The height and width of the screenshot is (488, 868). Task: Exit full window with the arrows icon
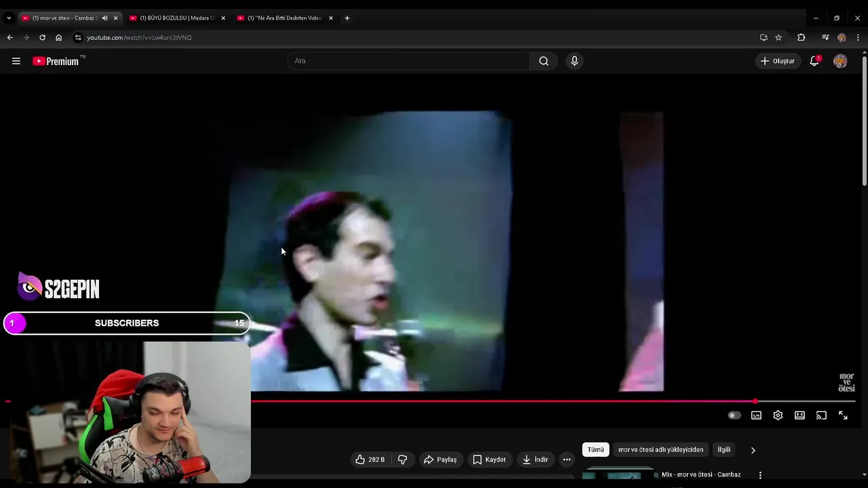[x=843, y=415]
